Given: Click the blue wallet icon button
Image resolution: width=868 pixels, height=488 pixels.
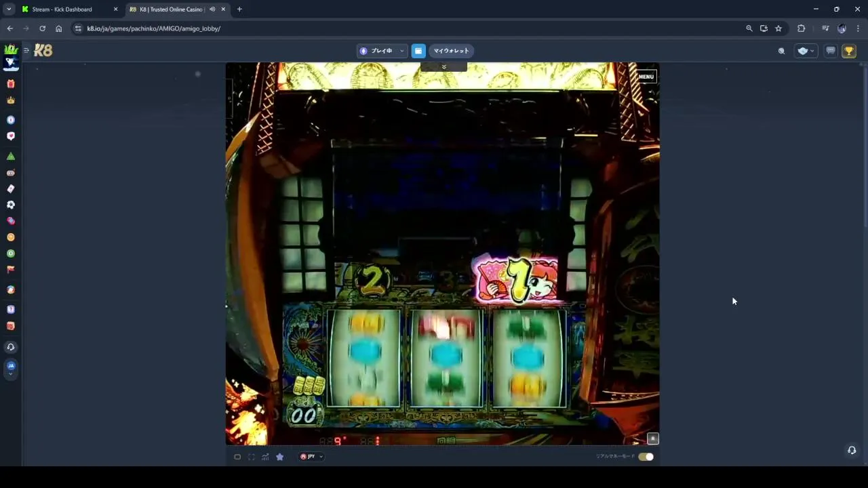Looking at the screenshot, I should pyautogui.click(x=418, y=51).
